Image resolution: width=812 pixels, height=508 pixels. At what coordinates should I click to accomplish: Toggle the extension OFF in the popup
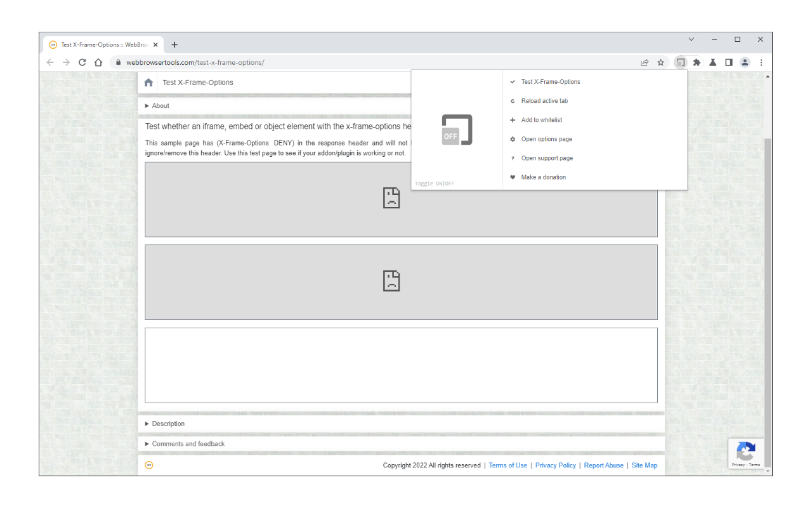[450, 184]
